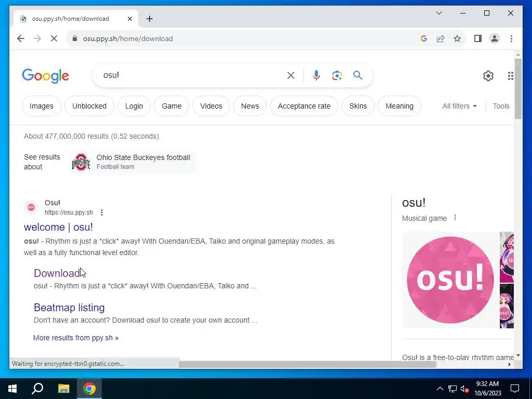
Task: Bookmark this tab with star icon
Action: pyautogui.click(x=457, y=38)
